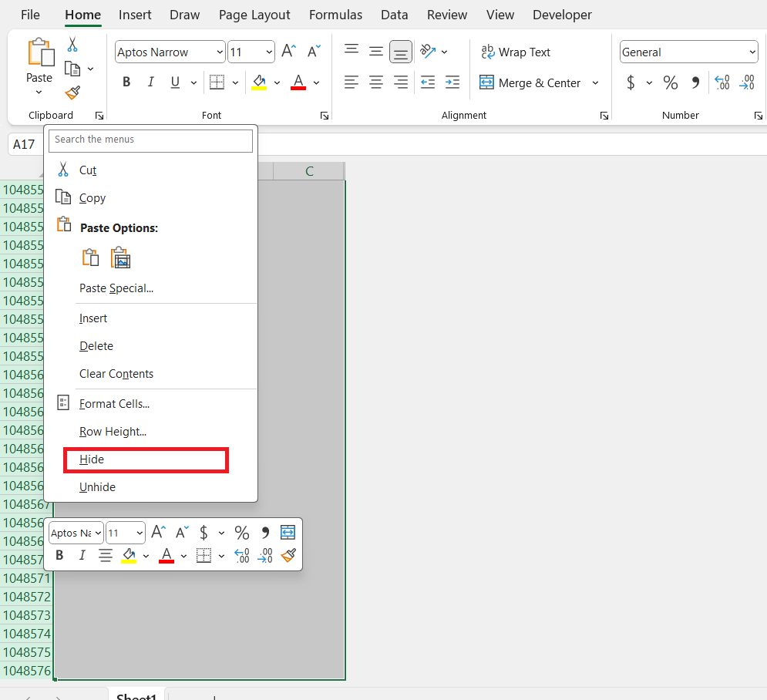The height and width of the screenshot is (700, 767).
Task: Toggle Italic in the ribbon Font group
Action: (x=150, y=82)
